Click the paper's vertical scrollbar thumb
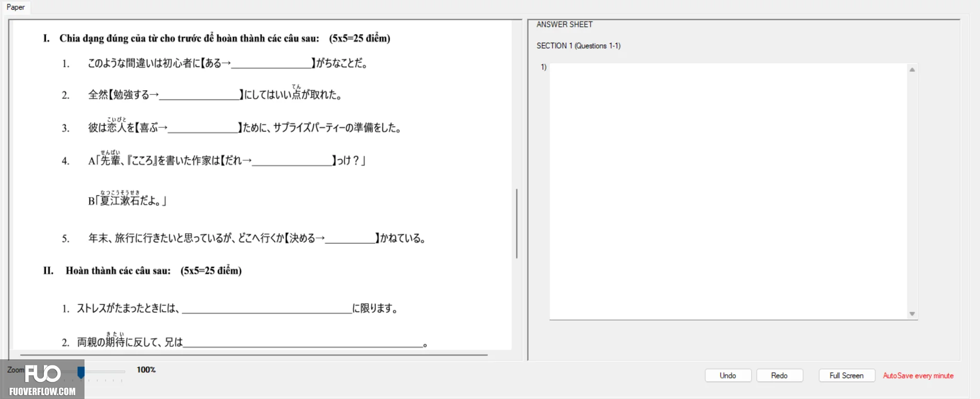980x399 pixels. point(516,223)
